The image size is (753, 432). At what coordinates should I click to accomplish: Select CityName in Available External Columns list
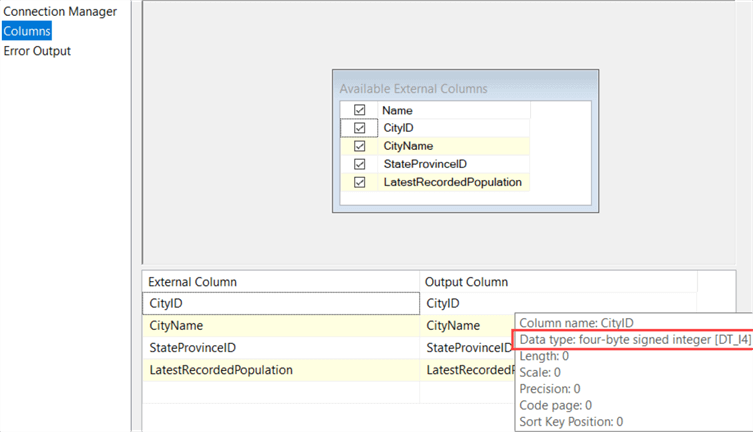(x=454, y=146)
